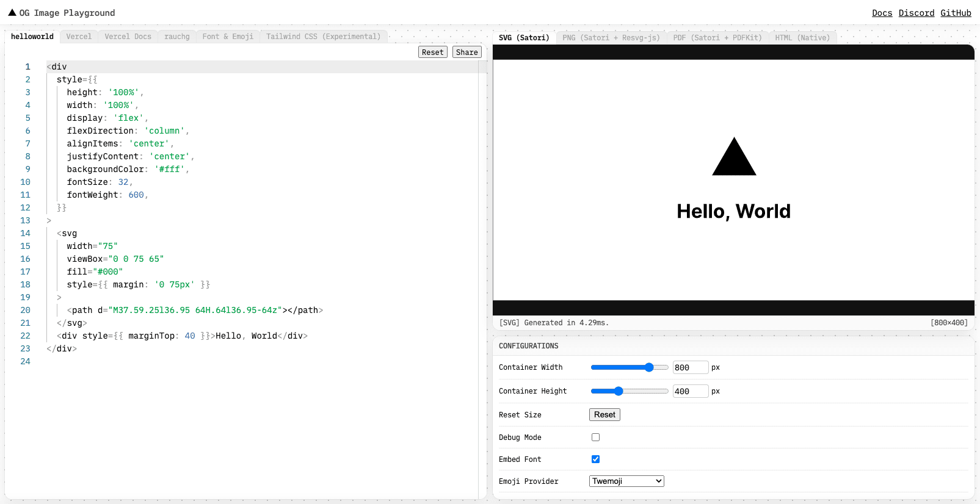Click the fontWeight: 600 line

[107, 195]
